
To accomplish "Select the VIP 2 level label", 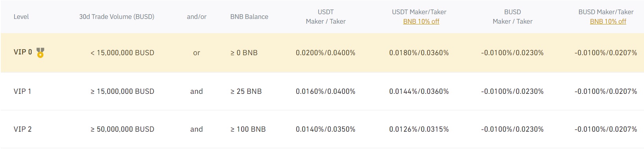I will [x=23, y=129].
